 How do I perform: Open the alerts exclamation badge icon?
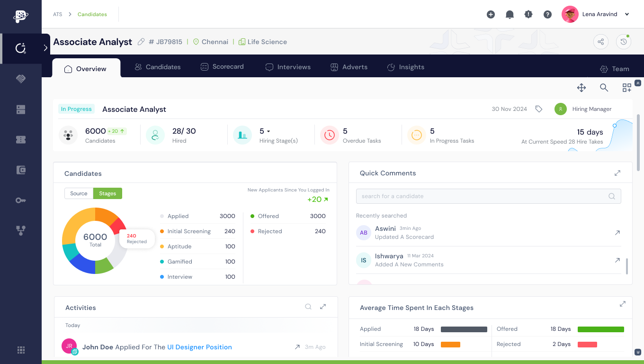tap(528, 15)
